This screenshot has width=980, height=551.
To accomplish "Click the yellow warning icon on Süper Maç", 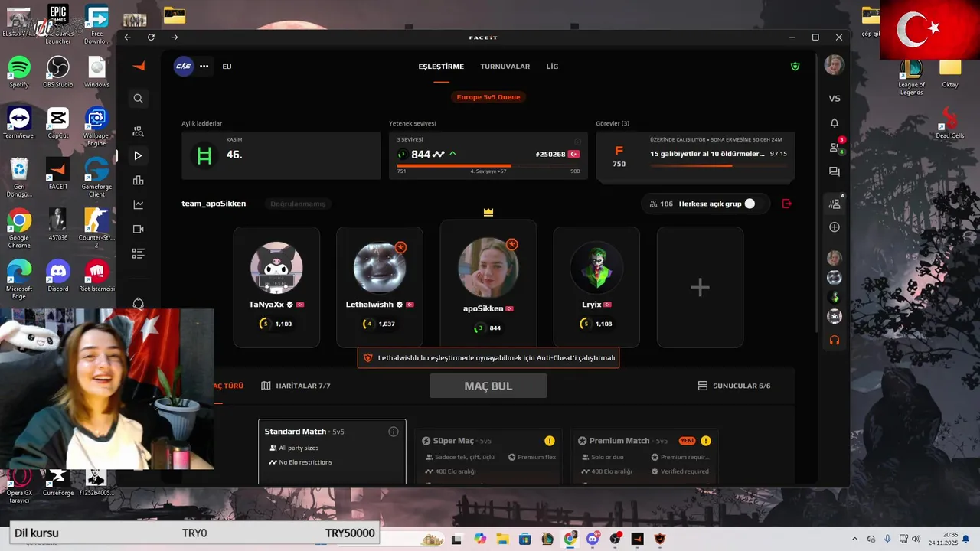I will [x=550, y=441].
